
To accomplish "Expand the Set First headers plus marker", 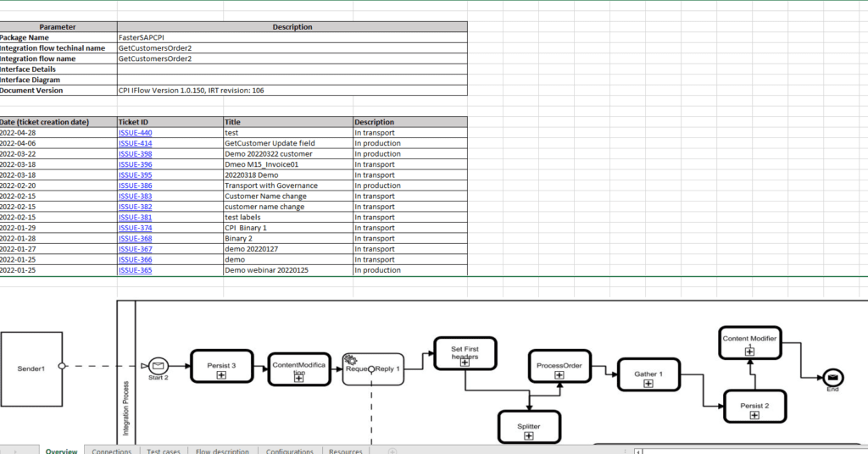I will (465, 363).
